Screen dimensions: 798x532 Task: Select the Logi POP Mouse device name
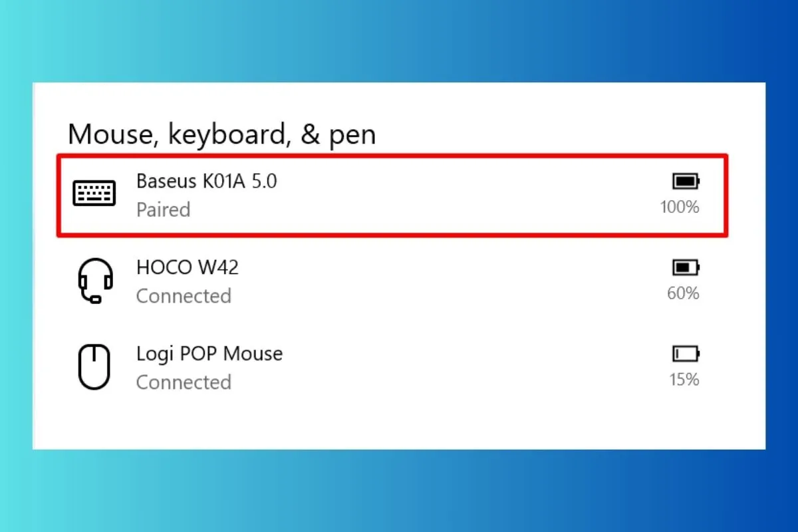[209, 353]
